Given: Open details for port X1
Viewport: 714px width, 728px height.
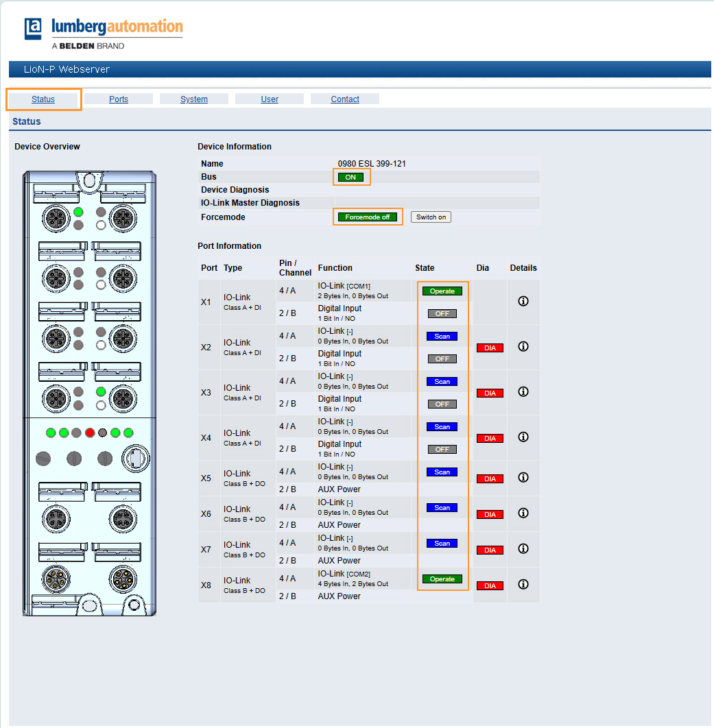Looking at the screenshot, I should 523,302.
